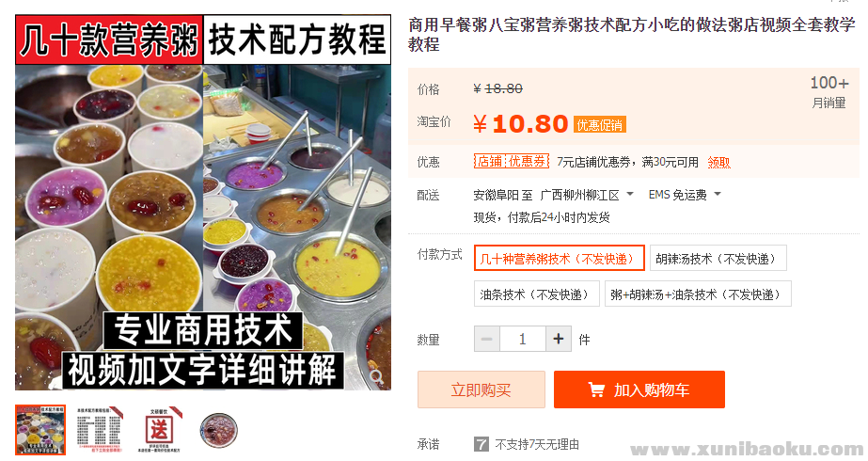Click 领取 link to claim coupon
868x461 pixels.
(718, 163)
